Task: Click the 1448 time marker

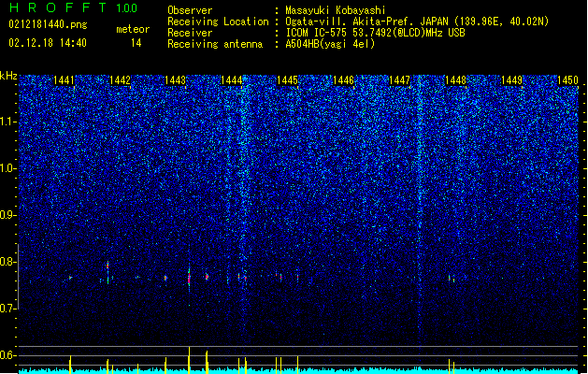Action: click(x=455, y=80)
